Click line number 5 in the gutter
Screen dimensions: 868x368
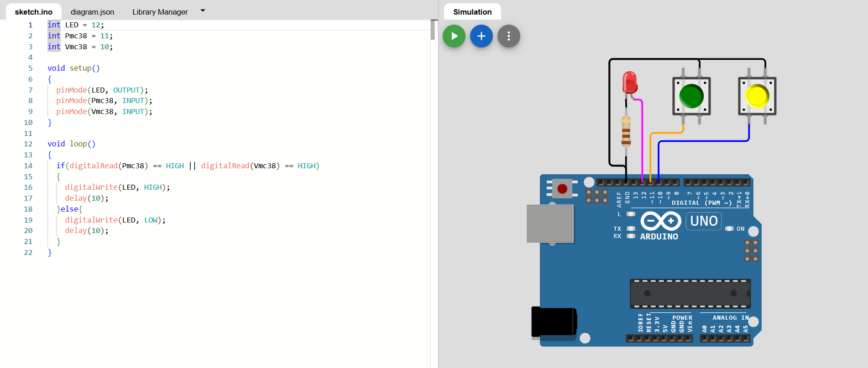click(31, 68)
